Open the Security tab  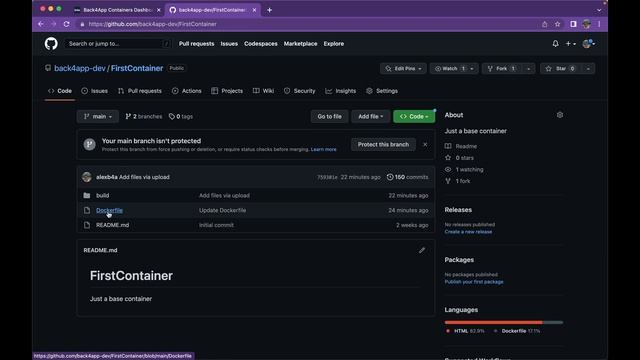(x=300, y=91)
